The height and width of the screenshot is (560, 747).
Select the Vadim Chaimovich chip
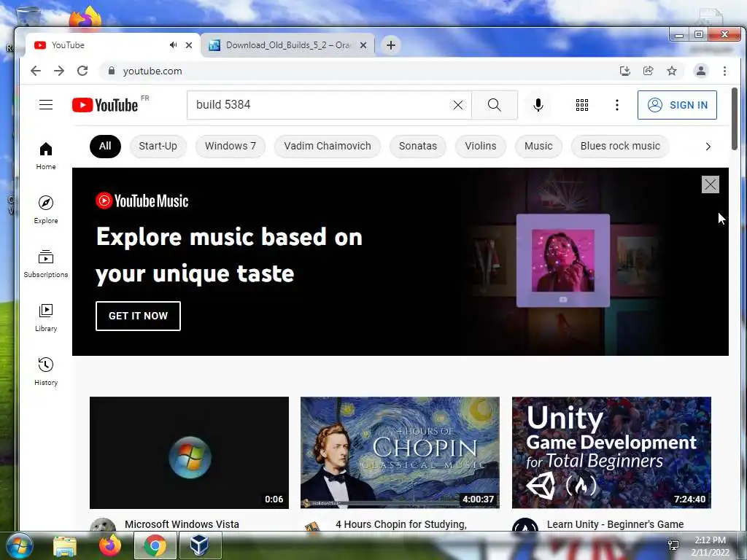click(328, 146)
